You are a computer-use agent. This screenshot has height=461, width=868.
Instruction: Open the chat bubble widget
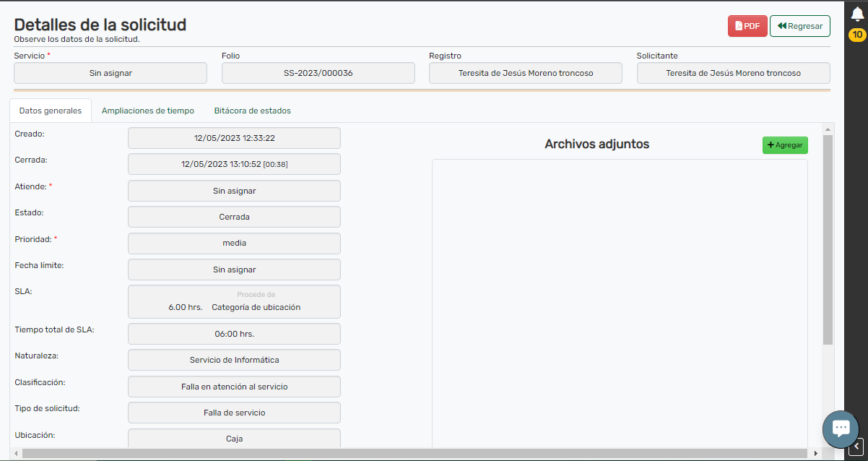coord(841,428)
